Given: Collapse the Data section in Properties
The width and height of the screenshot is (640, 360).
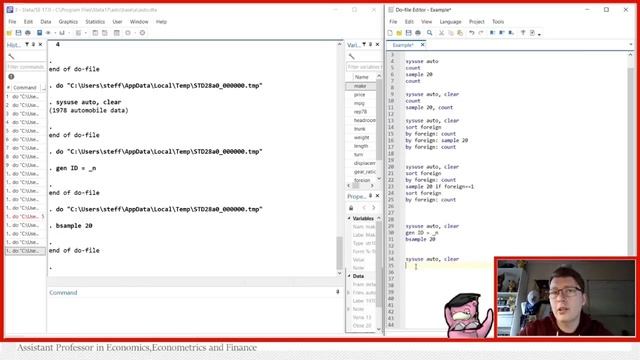Looking at the screenshot, I should [x=349, y=276].
